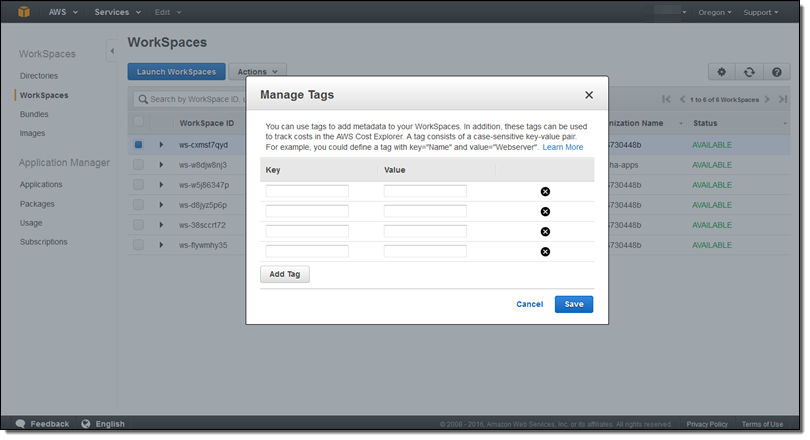The width and height of the screenshot is (810, 440).
Task: Check the ws-38sccrt72 row checkbox
Action: [138, 225]
